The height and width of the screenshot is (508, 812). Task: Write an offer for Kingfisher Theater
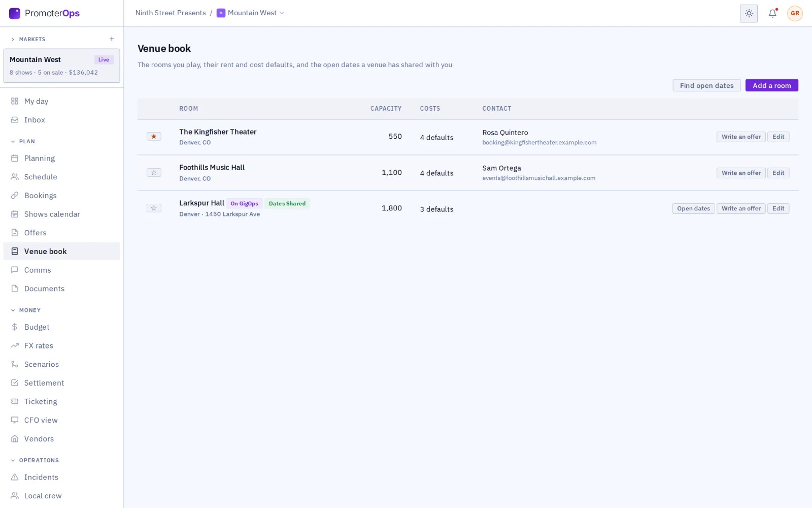741,137
